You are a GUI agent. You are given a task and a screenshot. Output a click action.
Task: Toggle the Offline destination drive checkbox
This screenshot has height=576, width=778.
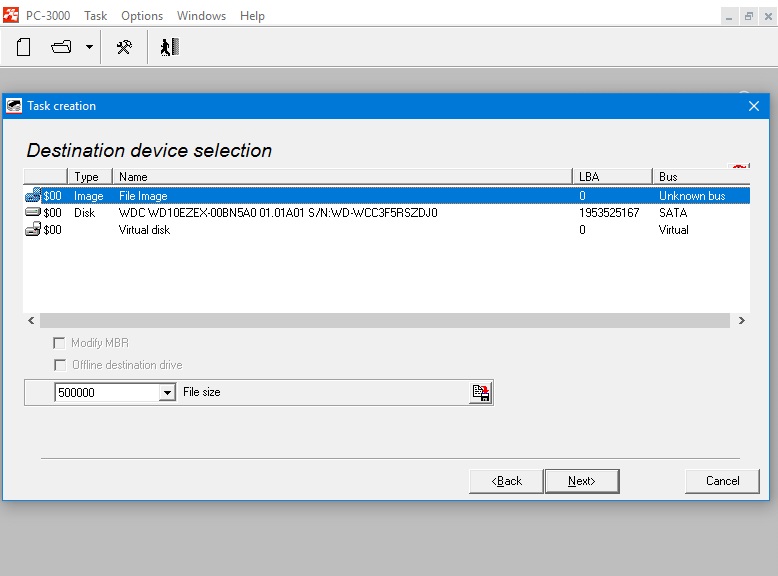60,365
